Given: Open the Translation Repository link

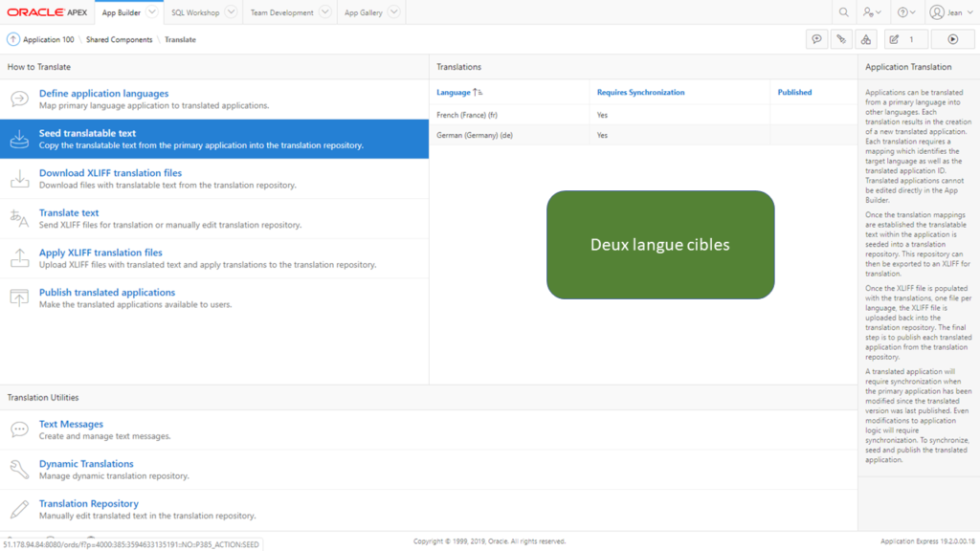Looking at the screenshot, I should (89, 503).
